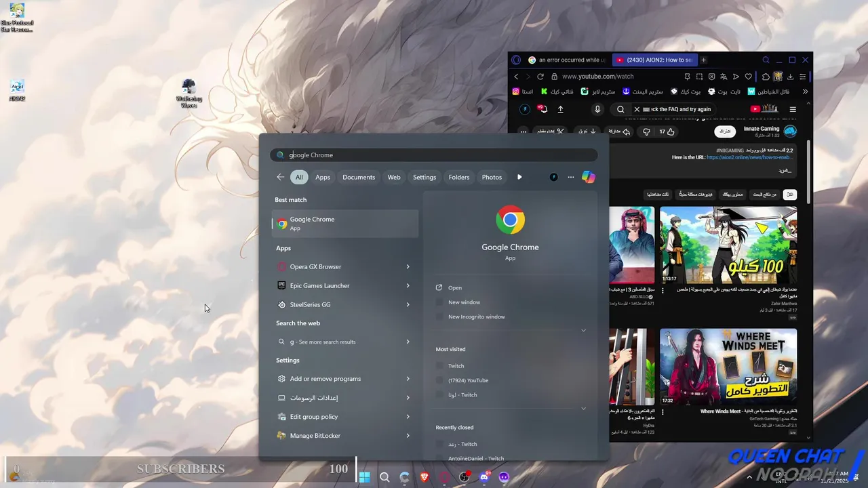Open Instagram bookmark in bookmarks bar
This screenshot has height=488, width=868.
(x=523, y=91)
